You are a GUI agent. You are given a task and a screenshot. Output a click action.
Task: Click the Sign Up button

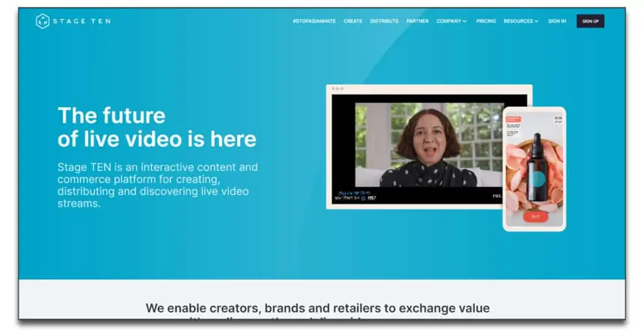[590, 21]
